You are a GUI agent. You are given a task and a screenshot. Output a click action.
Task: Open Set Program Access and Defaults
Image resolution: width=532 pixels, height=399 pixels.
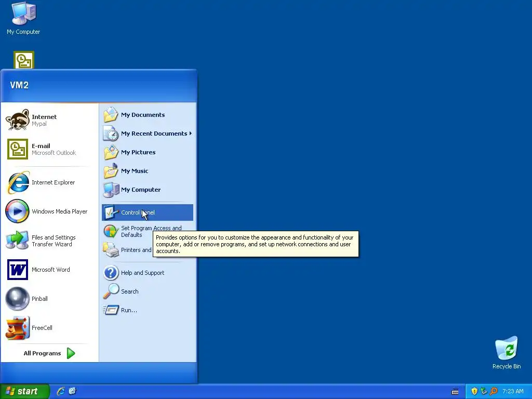tap(147, 231)
